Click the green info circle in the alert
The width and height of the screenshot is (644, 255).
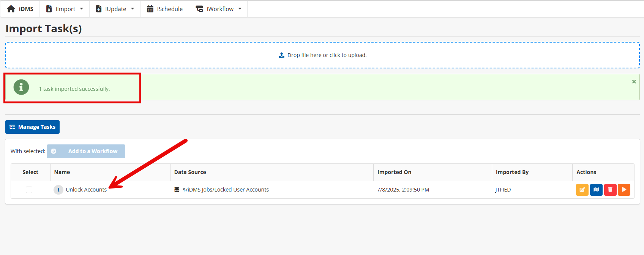[21, 87]
